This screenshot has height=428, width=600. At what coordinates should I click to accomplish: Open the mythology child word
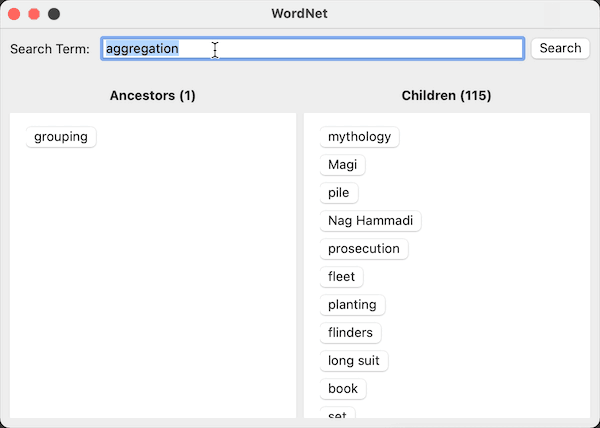tap(359, 137)
